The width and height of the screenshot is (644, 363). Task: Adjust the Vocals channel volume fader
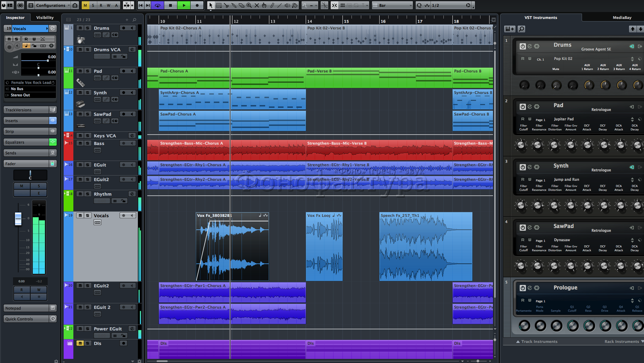tap(18, 218)
